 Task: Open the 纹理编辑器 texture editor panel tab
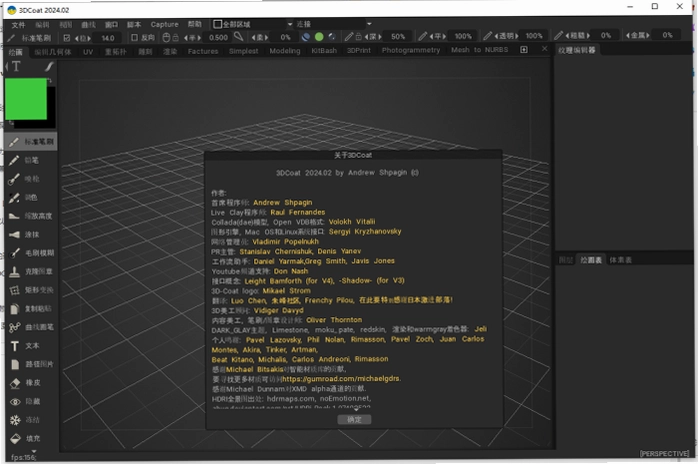tap(577, 50)
